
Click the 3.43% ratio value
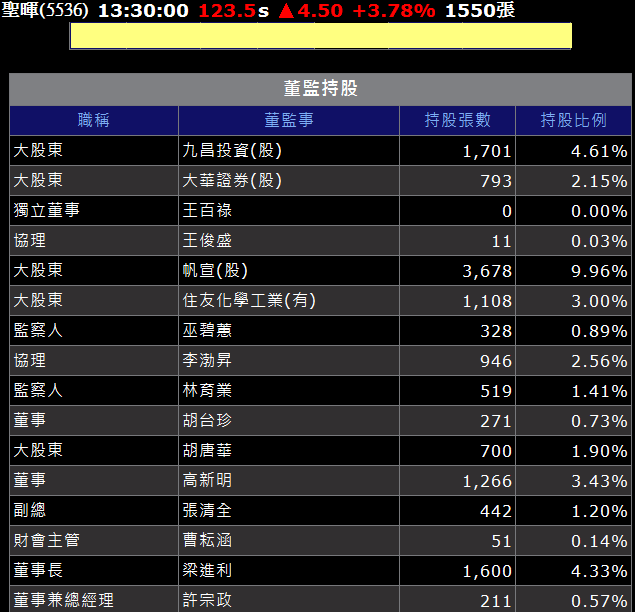click(599, 481)
